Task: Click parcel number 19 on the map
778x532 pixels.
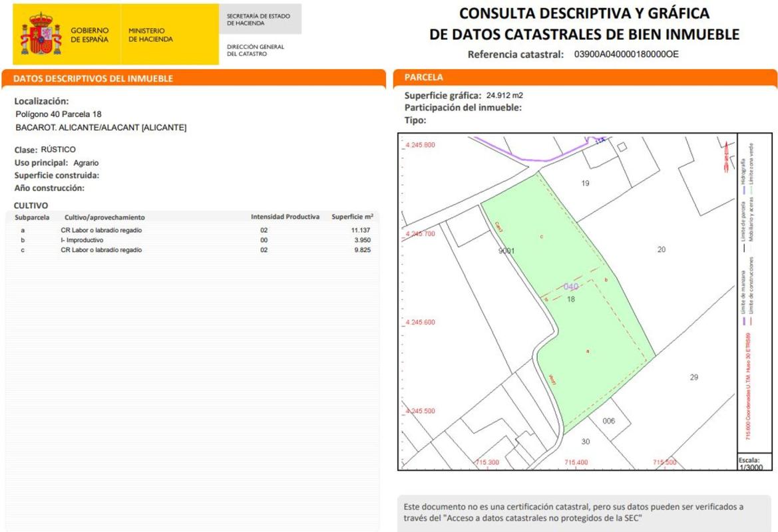Action: click(586, 184)
